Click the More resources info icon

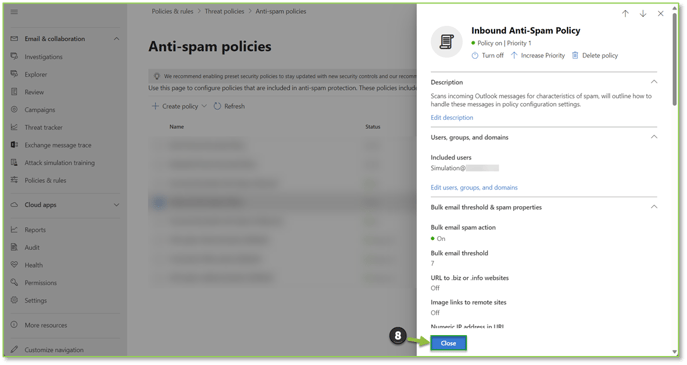(x=14, y=325)
